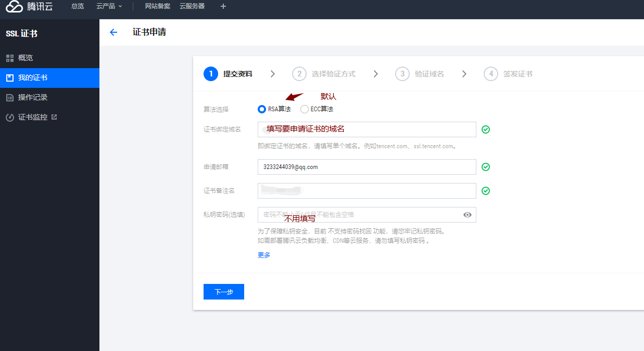Image resolution: width=644 pixels, height=351 pixels.
Task: Click step 2 选择验证方式
Action: tap(324, 74)
